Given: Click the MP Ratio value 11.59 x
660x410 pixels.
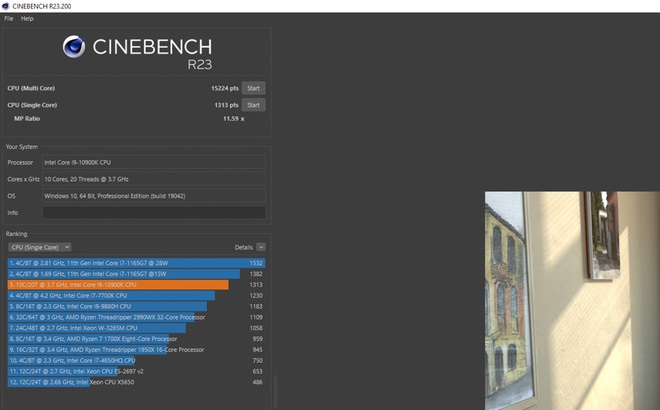Looking at the screenshot, I should pos(234,119).
